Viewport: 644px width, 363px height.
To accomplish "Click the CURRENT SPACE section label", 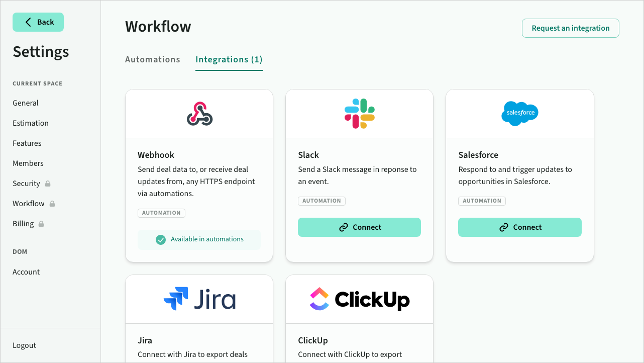I will tap(38, 83).
